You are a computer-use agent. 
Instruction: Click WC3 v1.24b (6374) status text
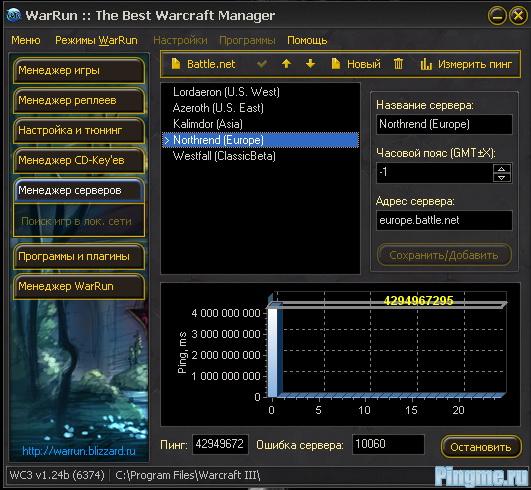pyautogui.click(x=57, y=475)
